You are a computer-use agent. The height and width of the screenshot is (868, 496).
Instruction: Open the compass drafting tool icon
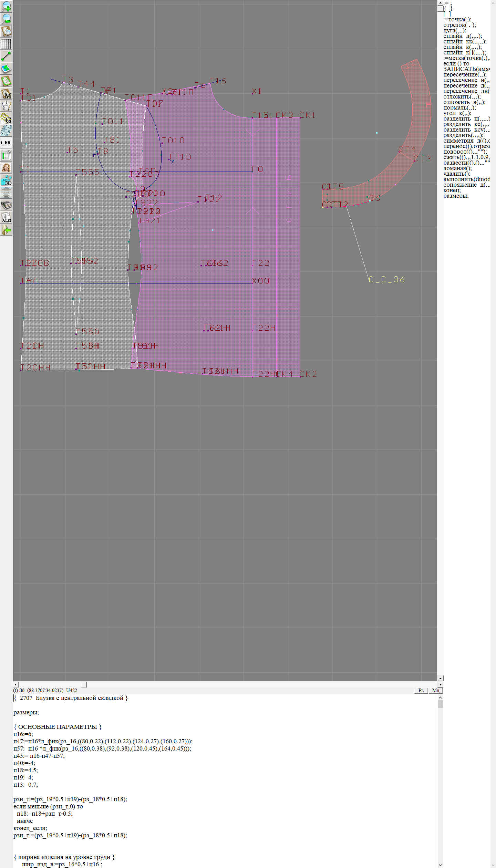coord(6,106)
